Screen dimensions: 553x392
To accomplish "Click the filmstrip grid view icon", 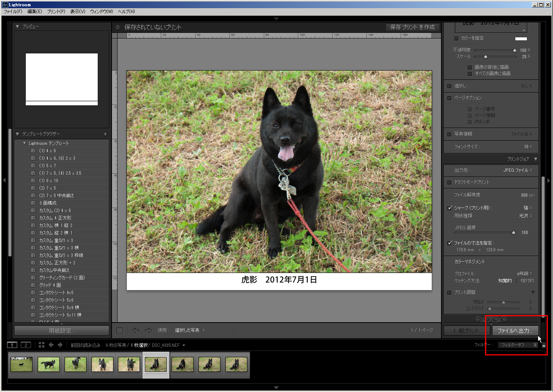I will click(x=41, y=345).
